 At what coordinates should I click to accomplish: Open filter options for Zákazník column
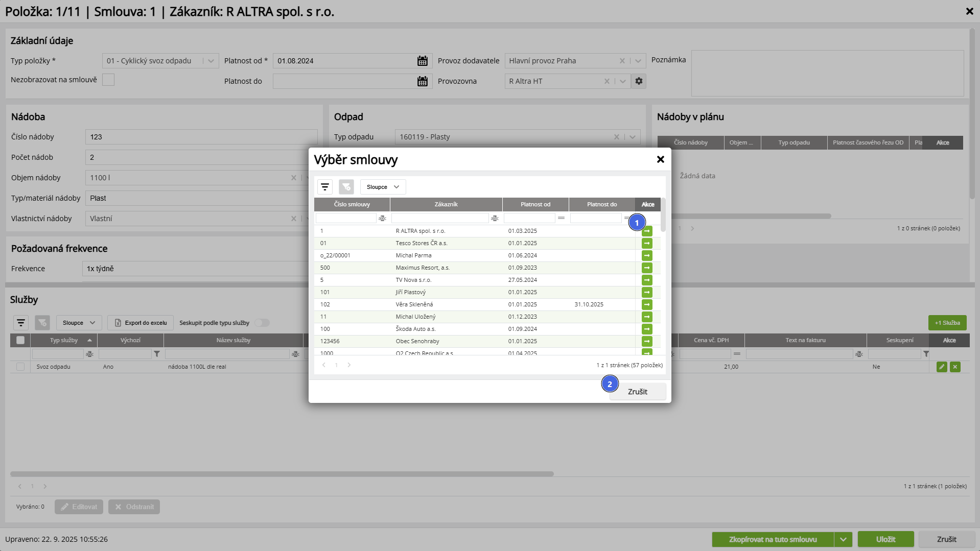click(495, 218)
